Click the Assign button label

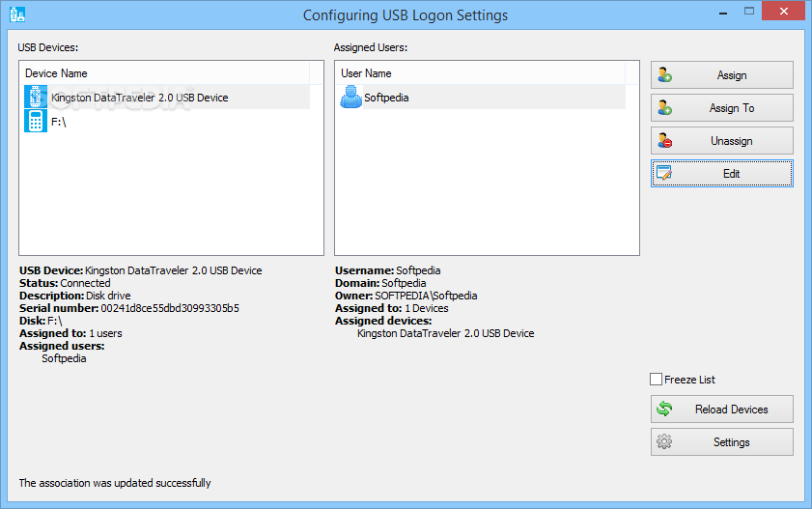732,75
